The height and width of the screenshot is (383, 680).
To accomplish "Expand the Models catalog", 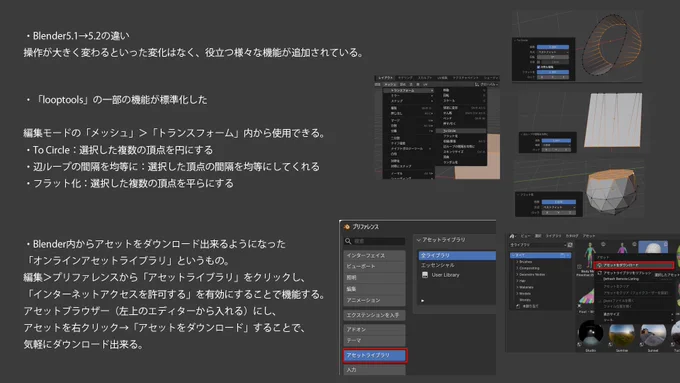I will pos(517,294).
